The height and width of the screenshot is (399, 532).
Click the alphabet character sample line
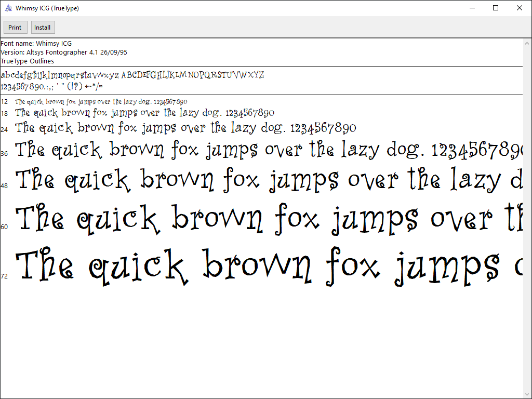click(132, 75)
